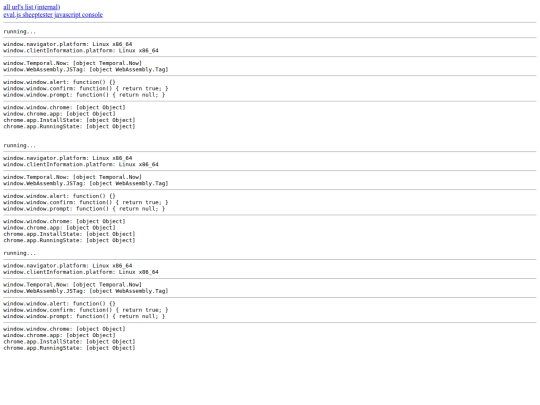This screenshot has height=405, width=540.
Task: Click "window.WebAssembly.JSTag" line in third output block
Action: [86, 291]
